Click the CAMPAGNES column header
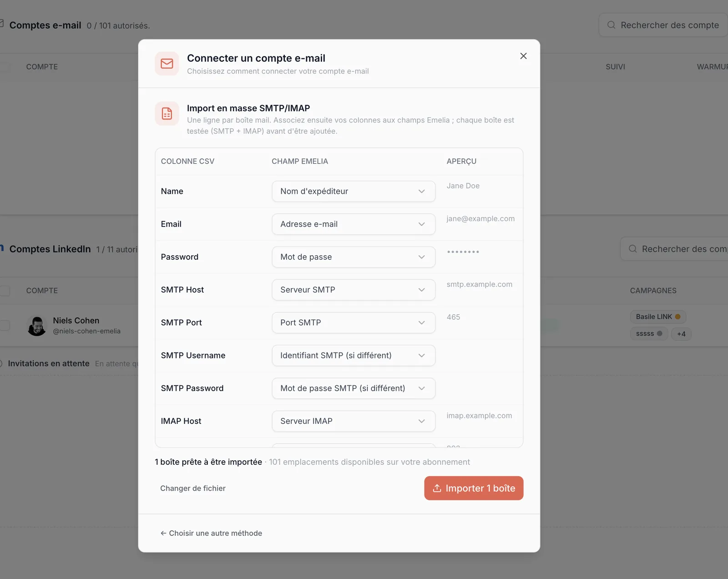Viewport: 728px width, 579px height. 653,291
